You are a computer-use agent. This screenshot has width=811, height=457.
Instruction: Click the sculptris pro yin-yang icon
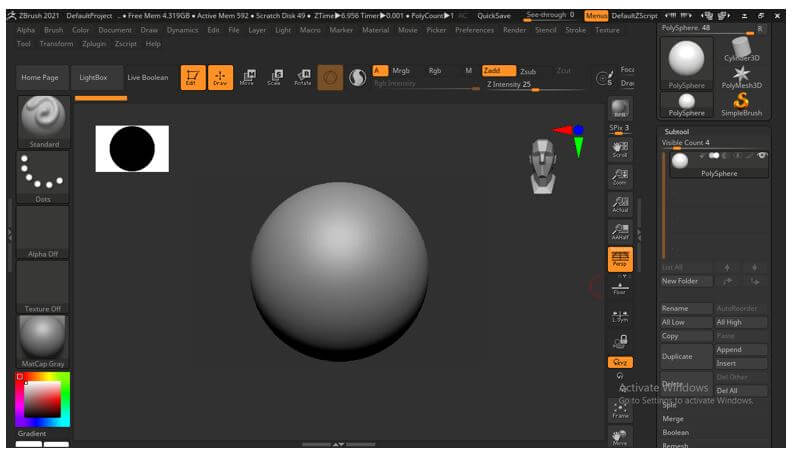[357, 78]
